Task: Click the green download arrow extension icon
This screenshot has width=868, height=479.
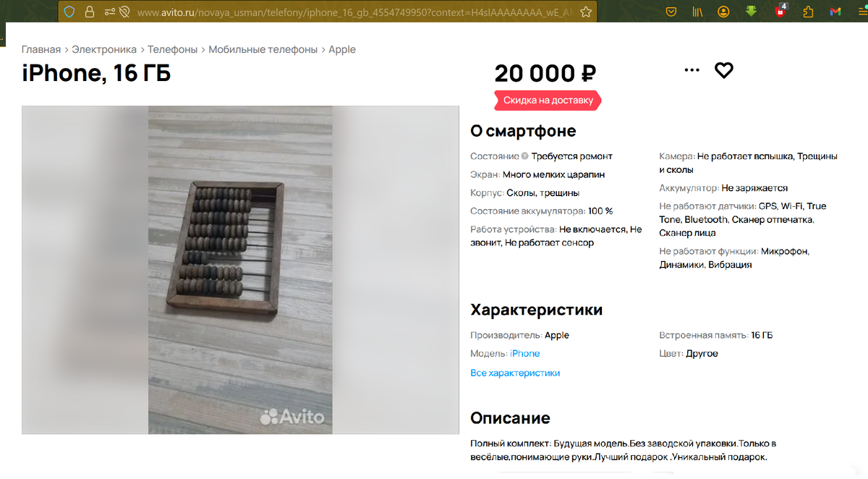Action: click(x=752, y=12)
